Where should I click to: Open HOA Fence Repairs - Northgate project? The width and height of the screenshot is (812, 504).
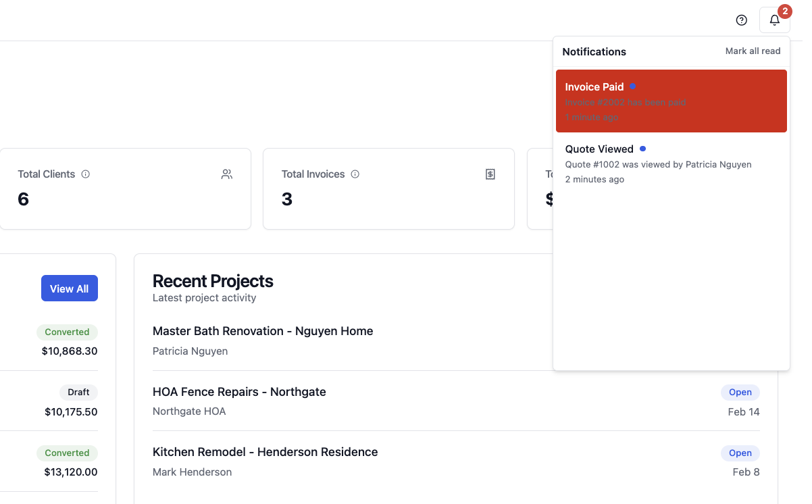point(239,392)
